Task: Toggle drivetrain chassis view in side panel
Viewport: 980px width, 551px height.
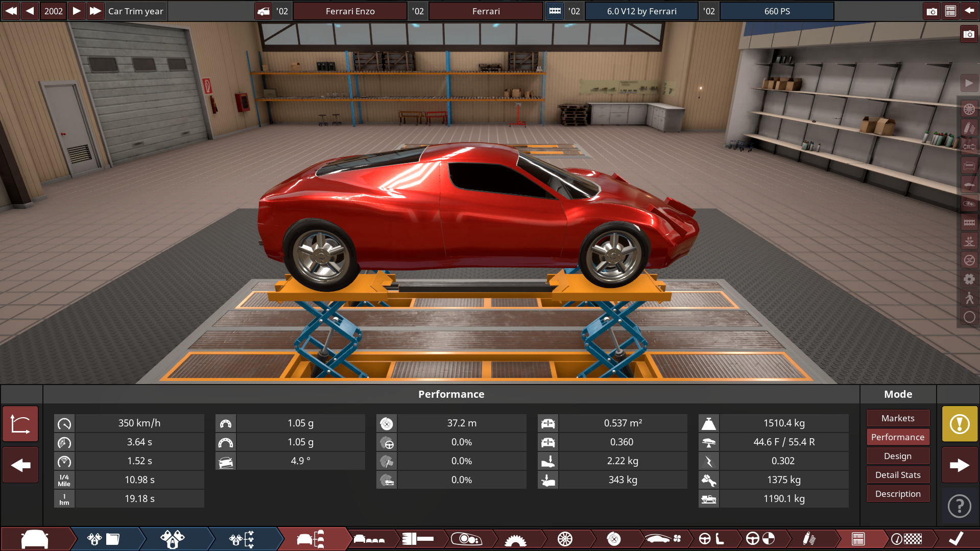Action: click(x=969, y=147)
